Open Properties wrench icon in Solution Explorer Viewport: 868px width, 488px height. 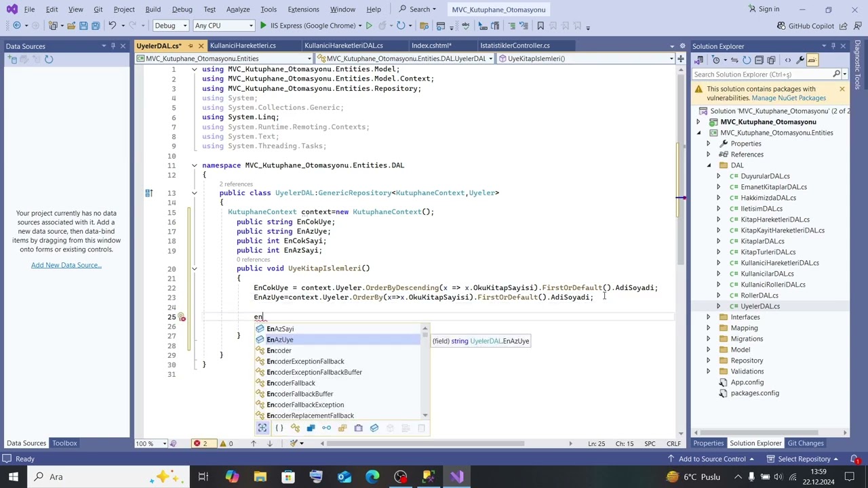[x=800, y=60]
